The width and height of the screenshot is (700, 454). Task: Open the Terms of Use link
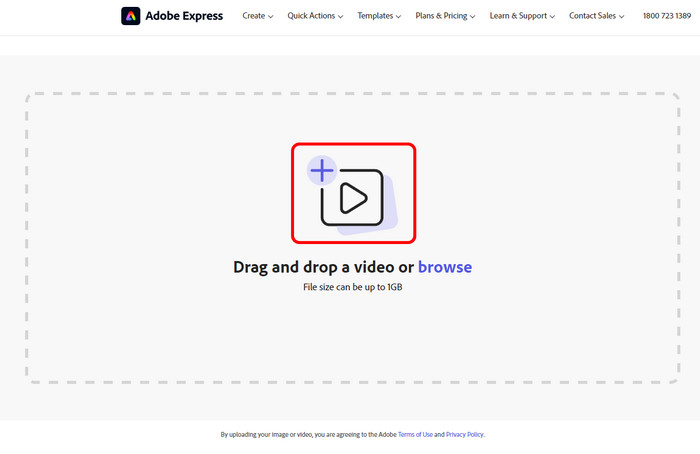(415, 434)
